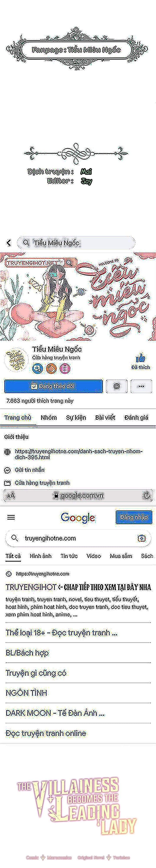Open the truyengihotne.com danh-sach-truyen link
Viewport: 156px width, 868px height.
pyautogui.click(x=79, y=454)
